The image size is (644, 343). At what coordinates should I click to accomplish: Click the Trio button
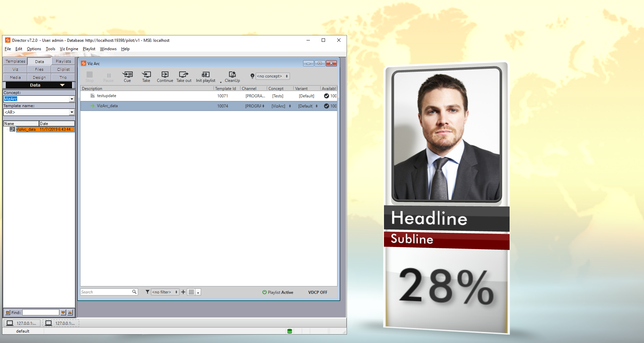click(63, 77)
